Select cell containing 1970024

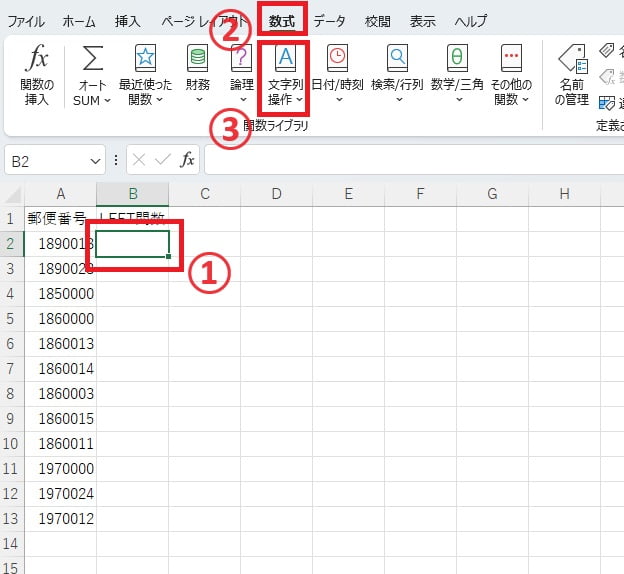(x=60, y=494)
